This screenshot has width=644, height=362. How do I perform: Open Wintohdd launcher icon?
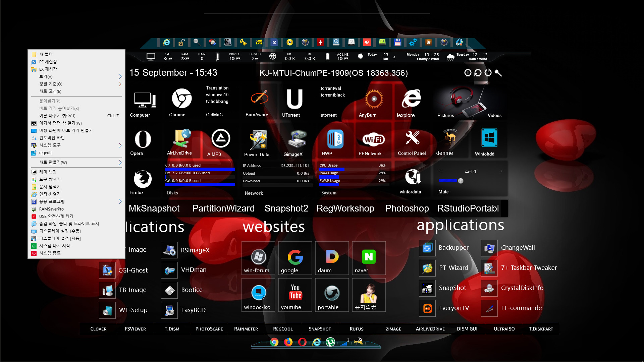(x=489, y=138)
